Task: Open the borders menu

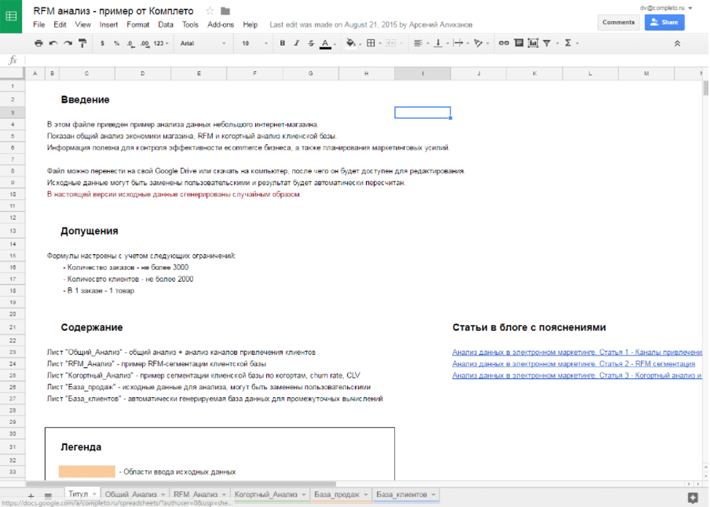Action: pyautogui.click(x=373, y=43)
